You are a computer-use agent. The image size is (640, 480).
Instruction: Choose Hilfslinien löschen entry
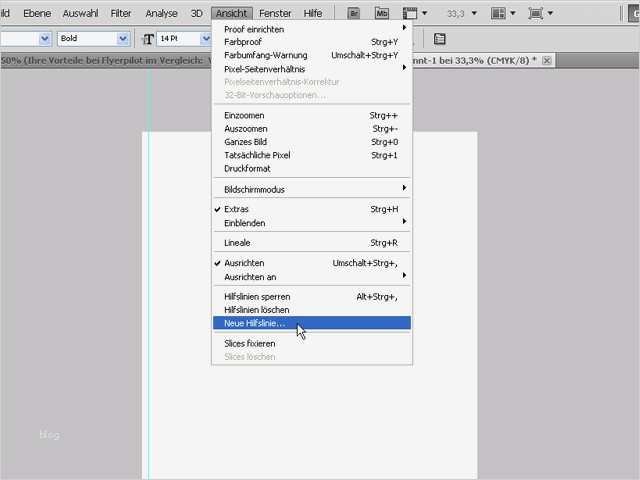click(312, 310)
